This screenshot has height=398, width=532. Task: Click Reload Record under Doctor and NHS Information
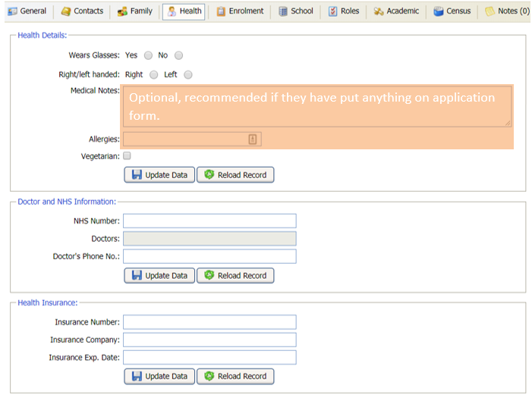point(235,276)
